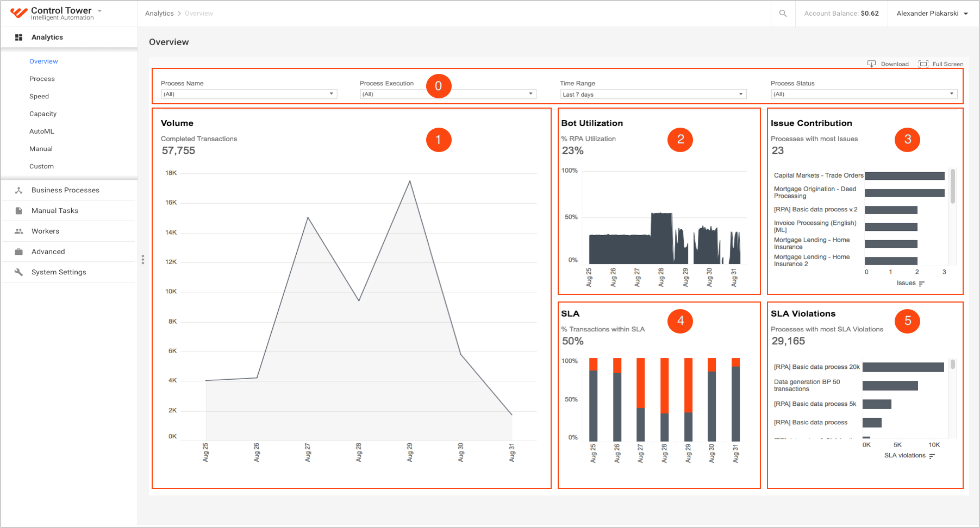The width and height of the screenshot is (980, 528).
Task: Click the search magnifier icon
Action: pyautogui.click(x=783, y=13)
